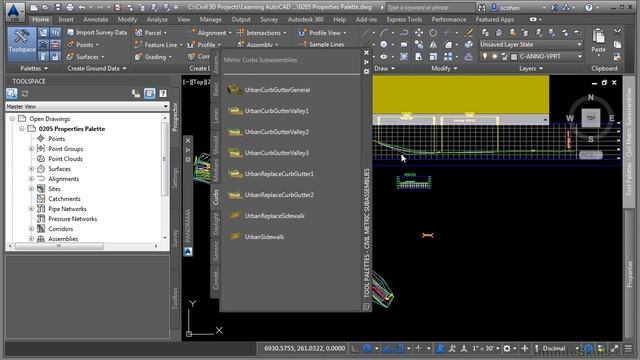
Task: Click the Customization menu icon in status bar
Action: tap(629, 348)
